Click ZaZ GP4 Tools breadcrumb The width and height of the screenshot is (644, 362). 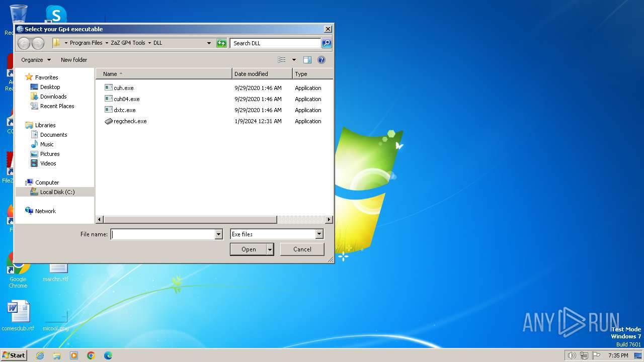(128, 43)
